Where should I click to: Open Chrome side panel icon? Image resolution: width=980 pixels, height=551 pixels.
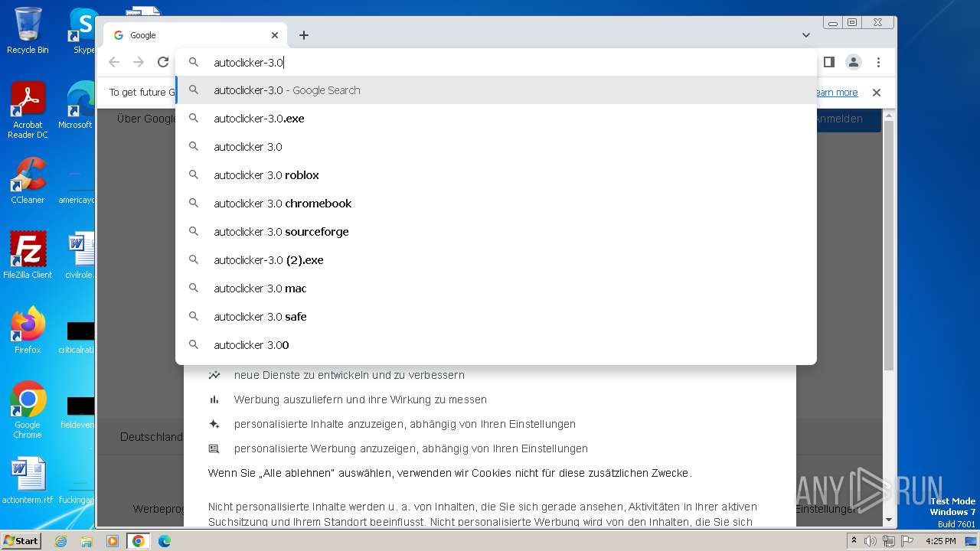click(828, 62)
